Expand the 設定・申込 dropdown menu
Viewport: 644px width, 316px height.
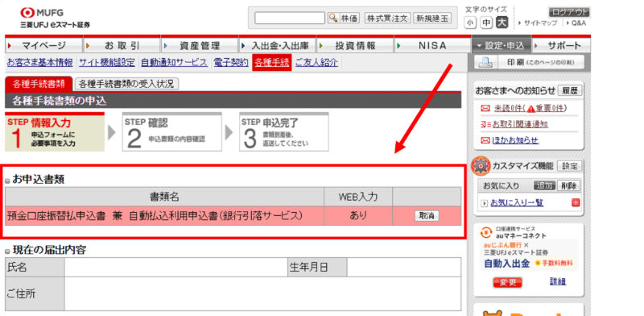coord(502,46)
